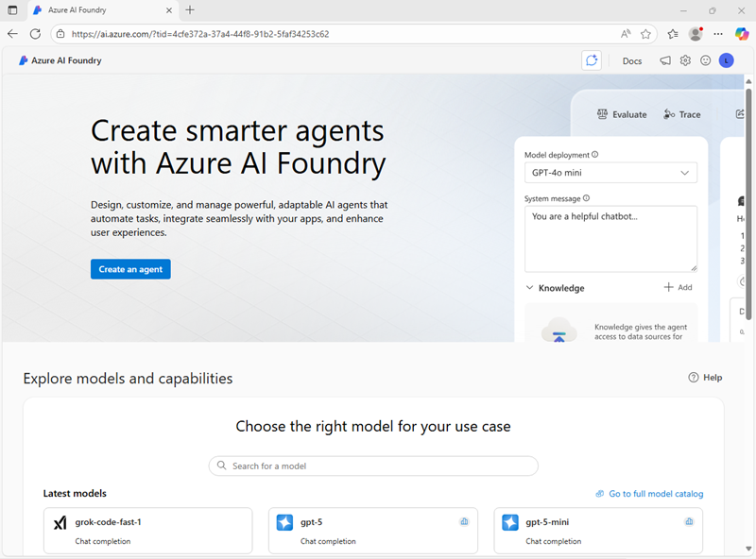Click the Docs link in header

pos(632,60)
